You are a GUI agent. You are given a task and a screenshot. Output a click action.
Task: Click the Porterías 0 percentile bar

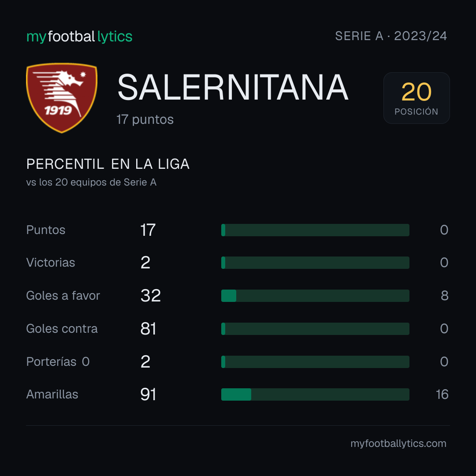pos(315,361)
